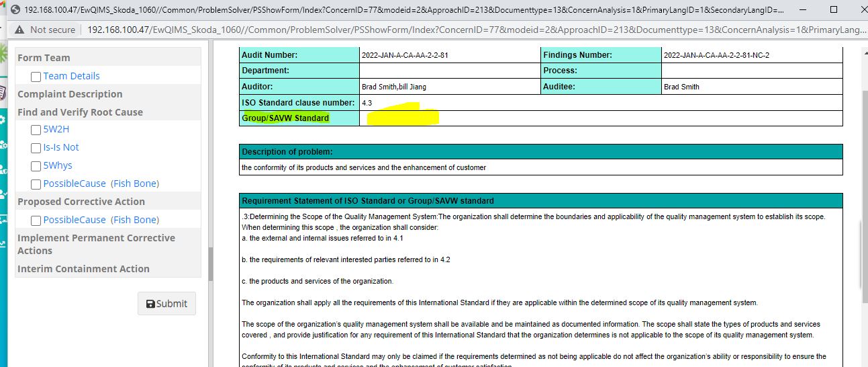868x367 pixels.
Task: Click empty Process value cell
Action: pyautogui.click(x=752, y=71)
